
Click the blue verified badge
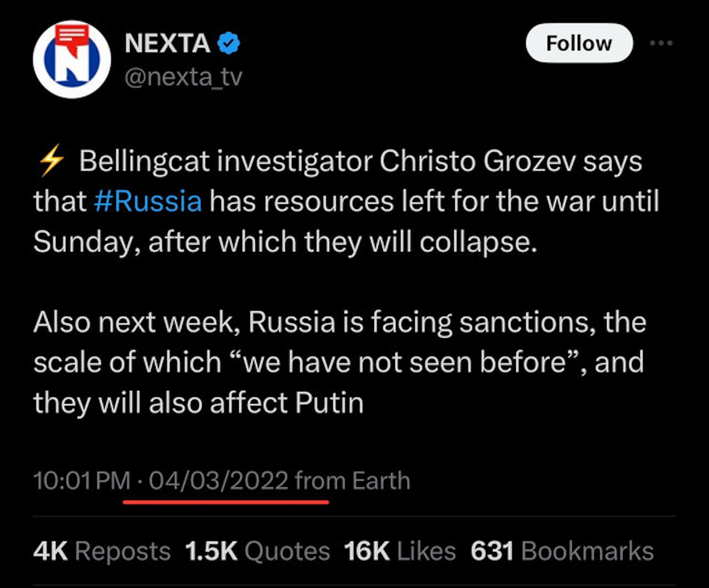coord(229,43)
